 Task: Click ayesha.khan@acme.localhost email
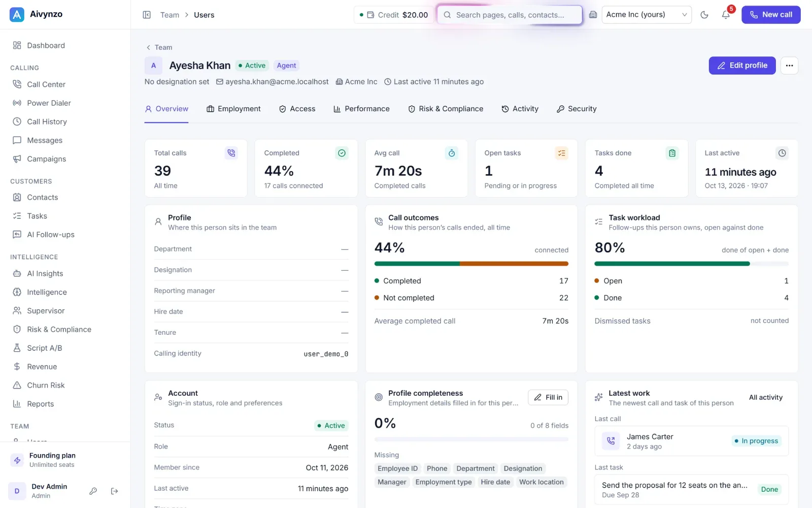click(x=273, y=82)
